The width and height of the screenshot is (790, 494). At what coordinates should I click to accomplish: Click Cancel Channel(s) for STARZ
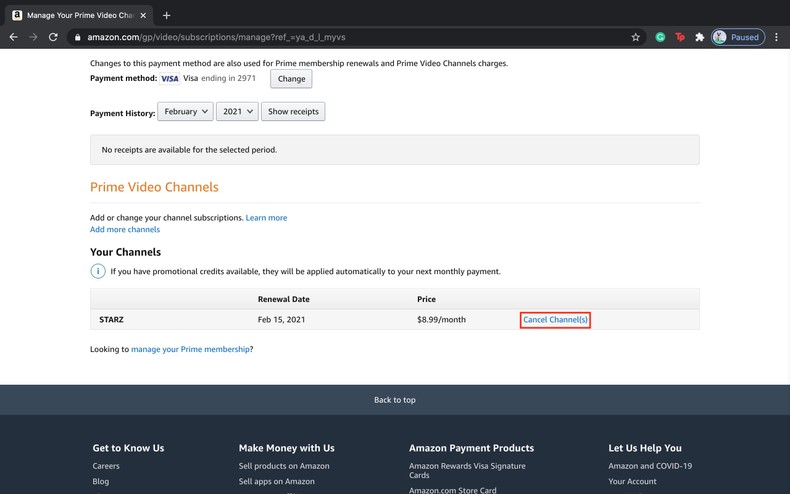pos(555,320)
